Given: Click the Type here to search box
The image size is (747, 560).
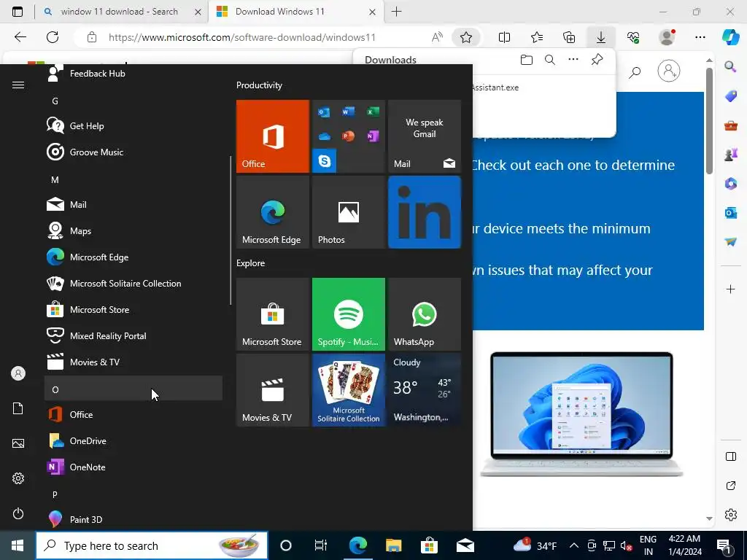Looking at the screenshot, I should [152, 545].
